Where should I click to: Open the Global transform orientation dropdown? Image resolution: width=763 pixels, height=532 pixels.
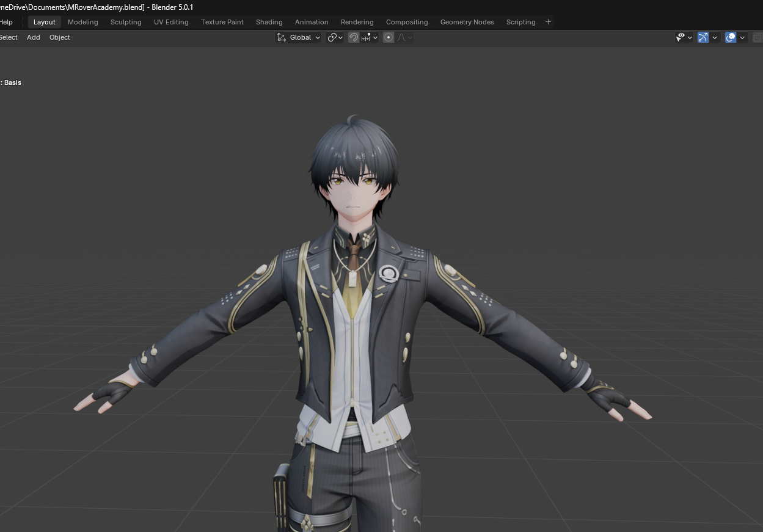click(x=298, y=37)
